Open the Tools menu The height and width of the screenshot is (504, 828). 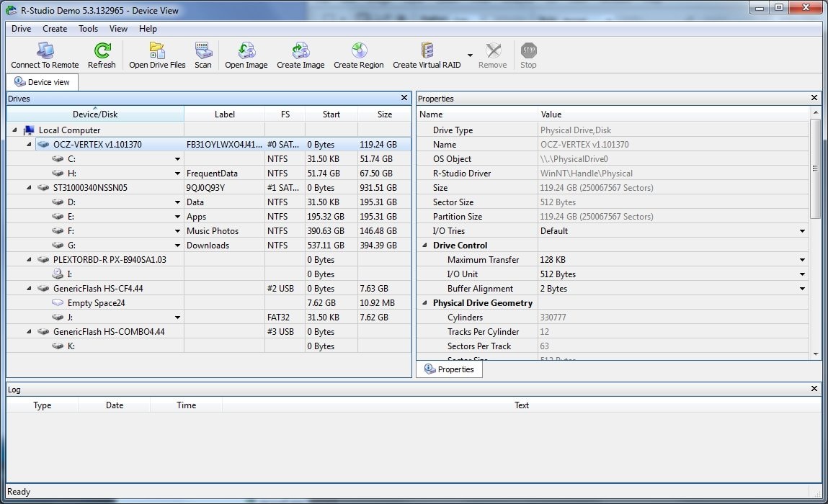(x=88, y=29)
